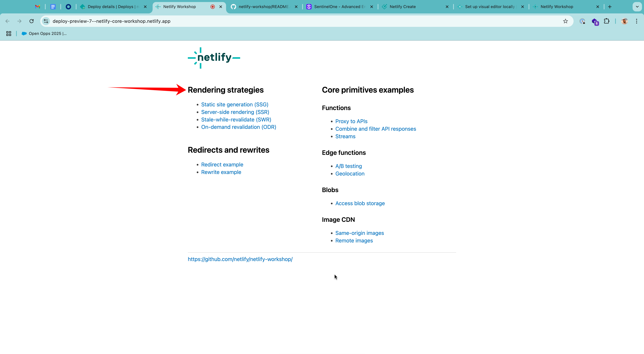Image resolution: width=644 pixels, height=354 pixels.
Task: Click the address bar URL field
Action: click(x=300, y=21)
